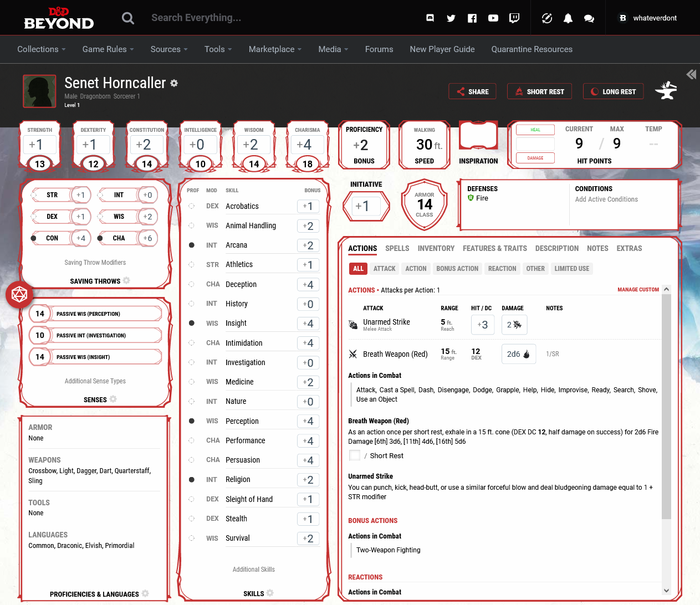Click the Senet Horncaller portrait
The image size is (700, 605).
pos(39,91)
